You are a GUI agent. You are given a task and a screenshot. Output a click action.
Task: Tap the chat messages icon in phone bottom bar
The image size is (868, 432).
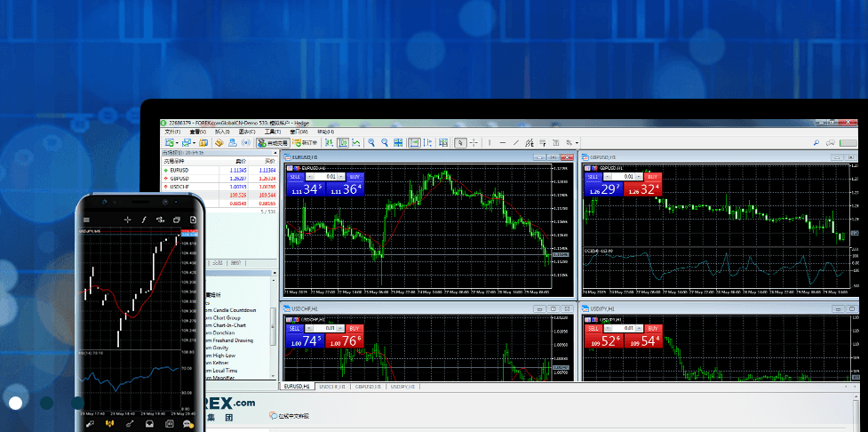(x=188, y=424)
